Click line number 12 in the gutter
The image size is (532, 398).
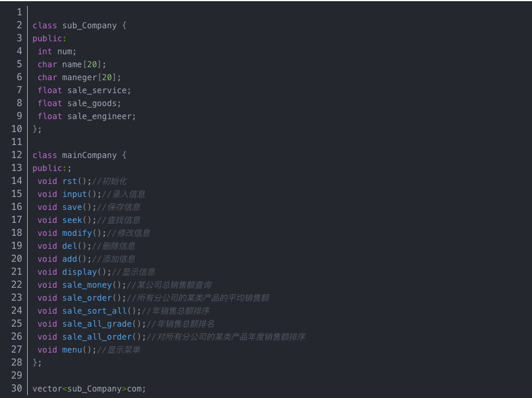(16, 155)
